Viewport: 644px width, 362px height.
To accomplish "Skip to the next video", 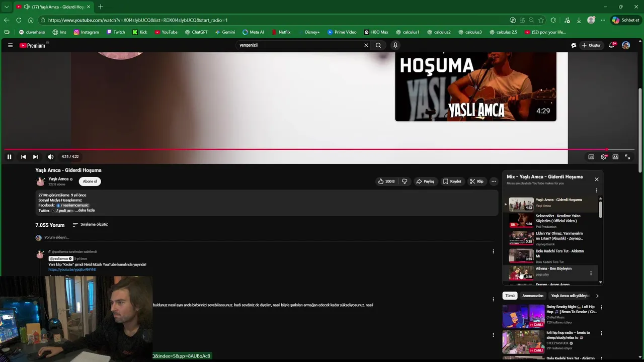I will pyautogui.click(x=35, y=157).
